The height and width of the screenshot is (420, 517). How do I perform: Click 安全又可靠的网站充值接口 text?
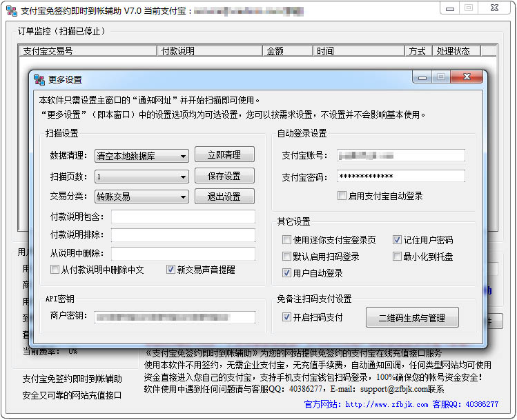[x=72, y=395]
